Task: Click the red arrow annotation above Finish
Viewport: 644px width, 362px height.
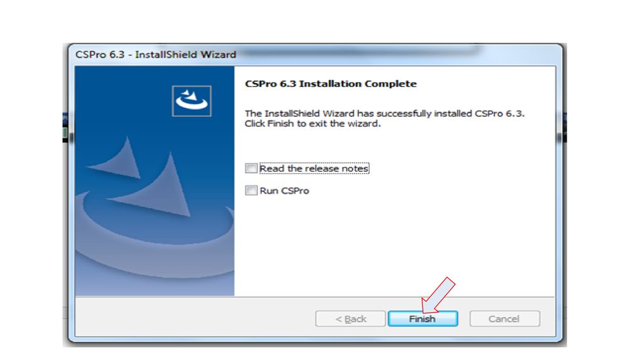Action: click(x=438, y=295)
